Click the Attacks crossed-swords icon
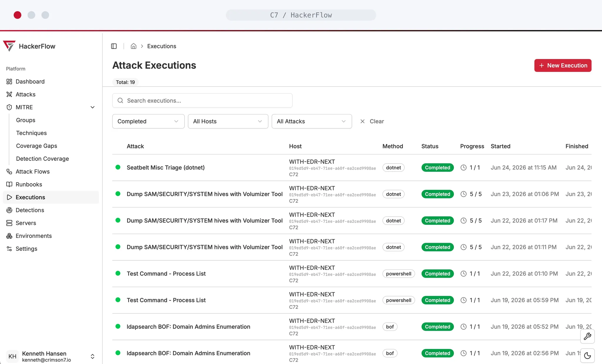This screenshot has height=364, width=602. pyautogui.click(x=9, y=95)
